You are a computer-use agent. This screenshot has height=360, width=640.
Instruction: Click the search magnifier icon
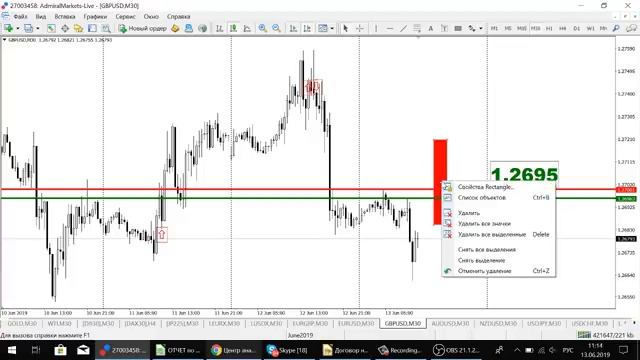click(x=616, y=28)
